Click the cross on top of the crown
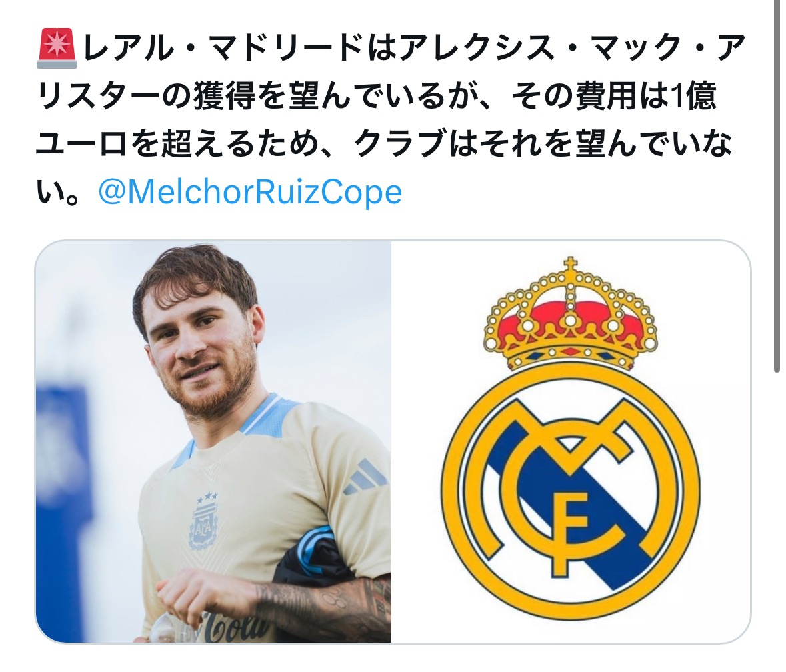786x672 pixels. 571,265
